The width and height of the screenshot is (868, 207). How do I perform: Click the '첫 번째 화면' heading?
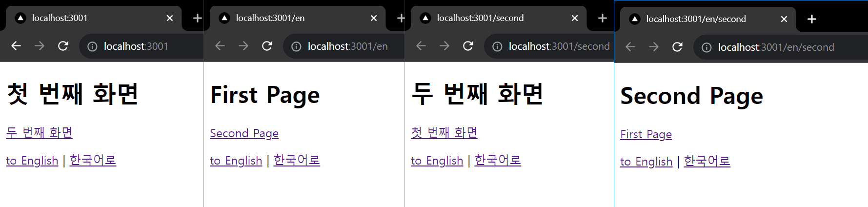[x=73, y=94]
